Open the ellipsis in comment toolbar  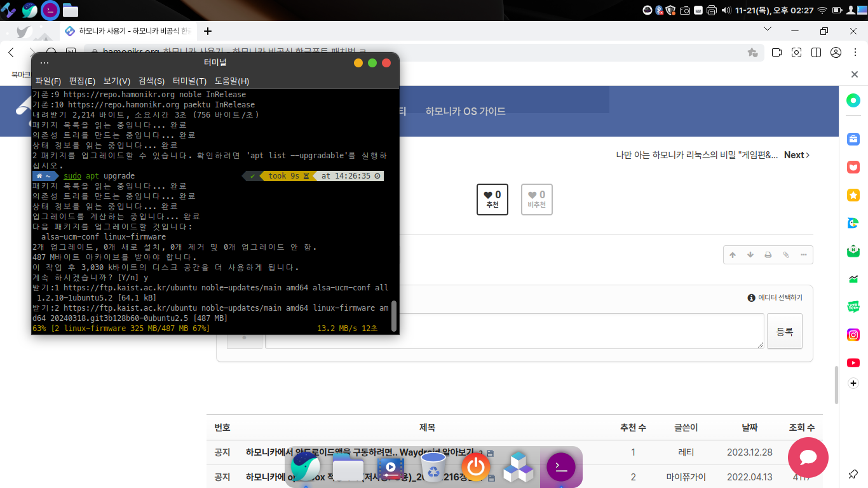803,255
